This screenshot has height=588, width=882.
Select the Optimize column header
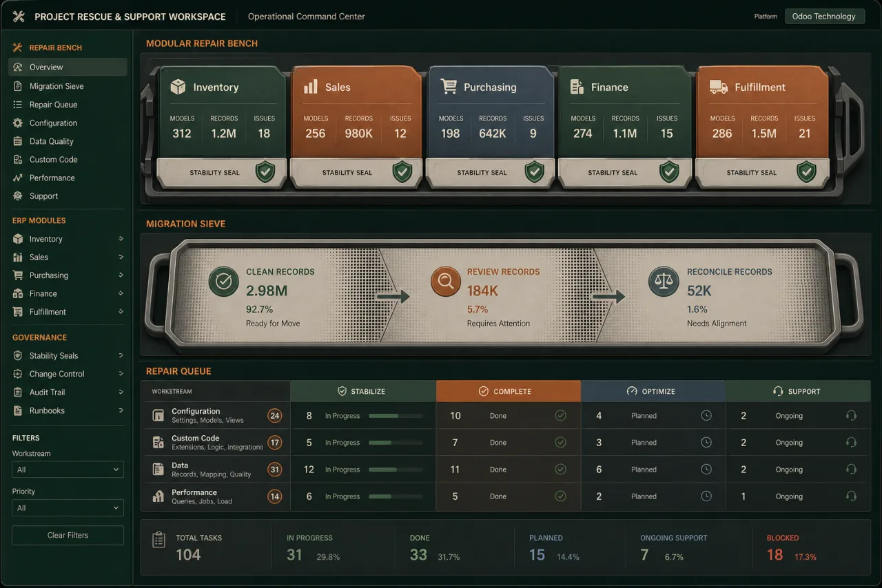click(x=653, y=391)
